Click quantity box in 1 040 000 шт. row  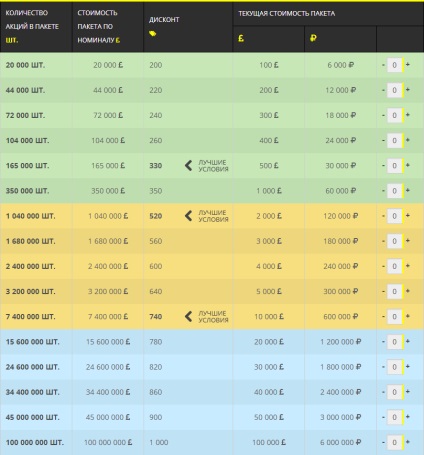tap(395, 216)
